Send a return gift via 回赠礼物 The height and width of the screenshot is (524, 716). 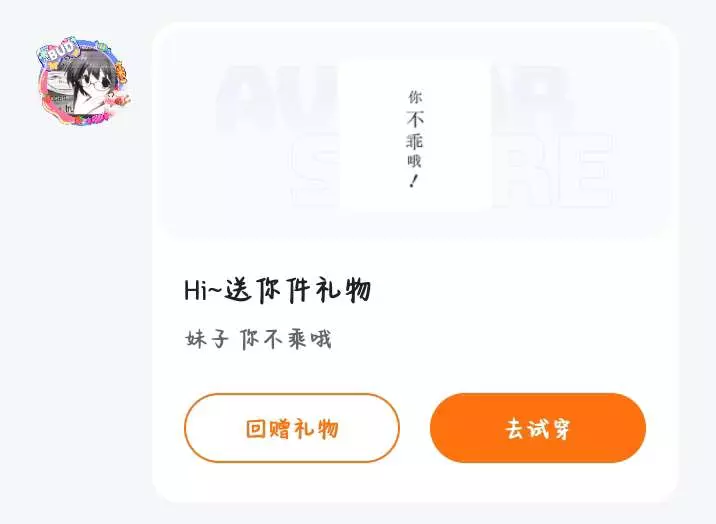click(292, 428)
